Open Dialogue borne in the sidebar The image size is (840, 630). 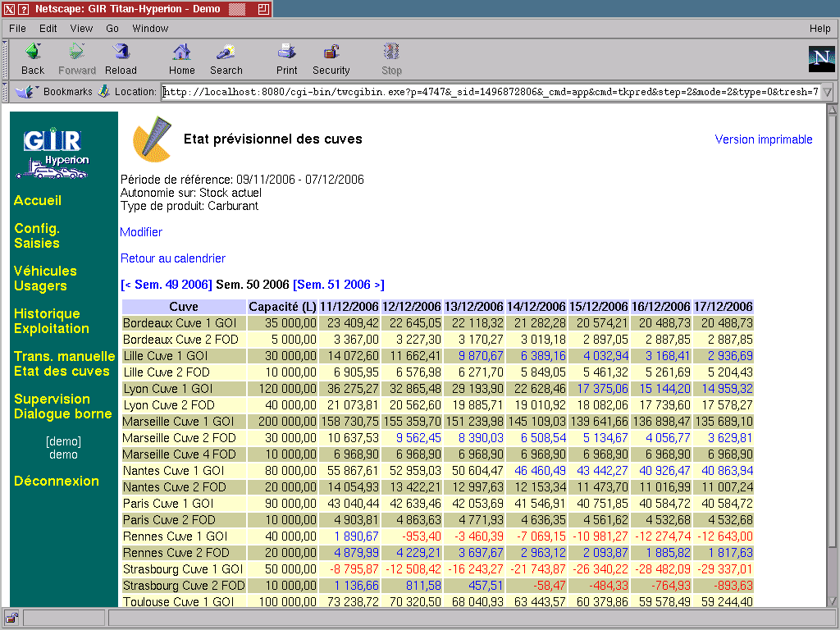click(x=62, y=414)
